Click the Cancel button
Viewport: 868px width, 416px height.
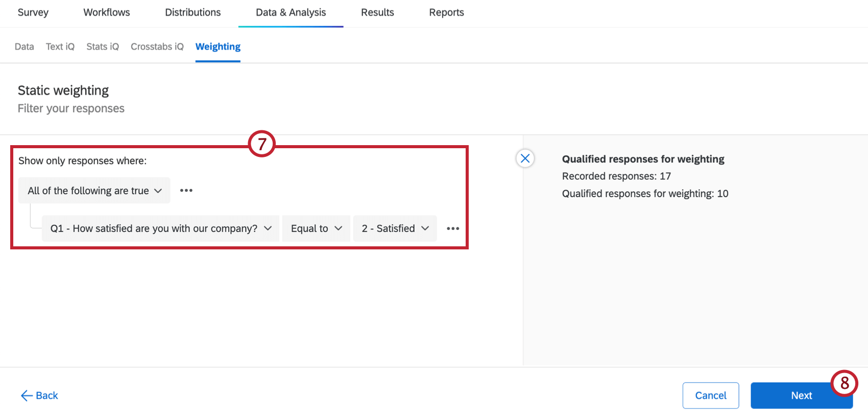click(710, 396)
